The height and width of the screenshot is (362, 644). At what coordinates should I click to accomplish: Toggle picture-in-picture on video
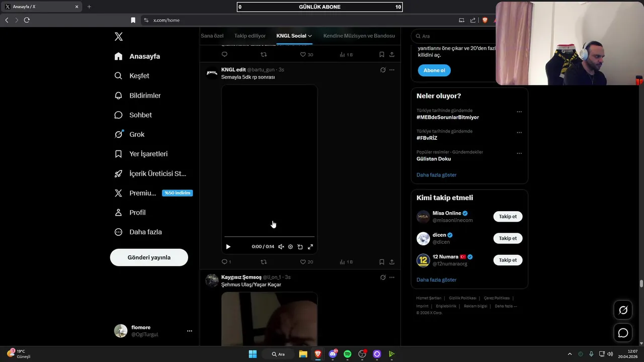(300, 247)
